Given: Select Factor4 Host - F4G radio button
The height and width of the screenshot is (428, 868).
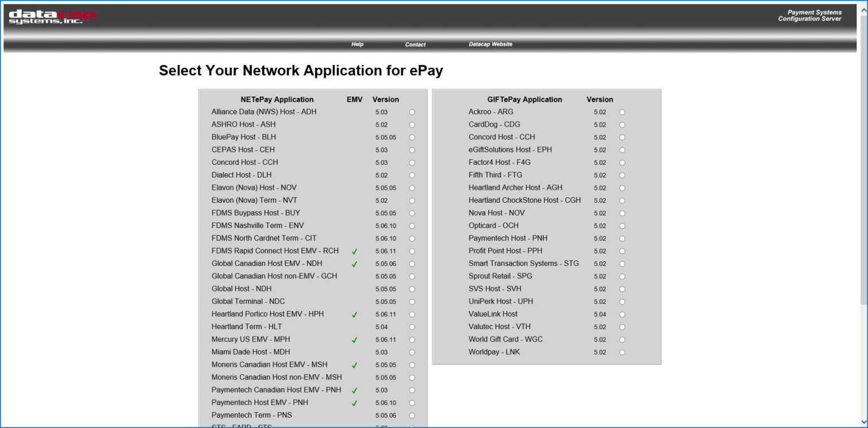Looking at the screenshot, I should [622, 163].
